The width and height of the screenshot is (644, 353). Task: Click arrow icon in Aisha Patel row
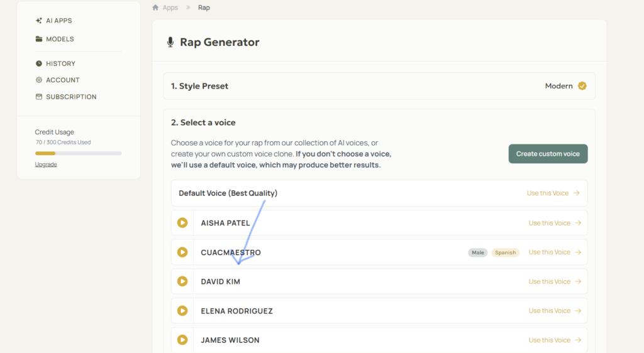[x=578, y=223]
